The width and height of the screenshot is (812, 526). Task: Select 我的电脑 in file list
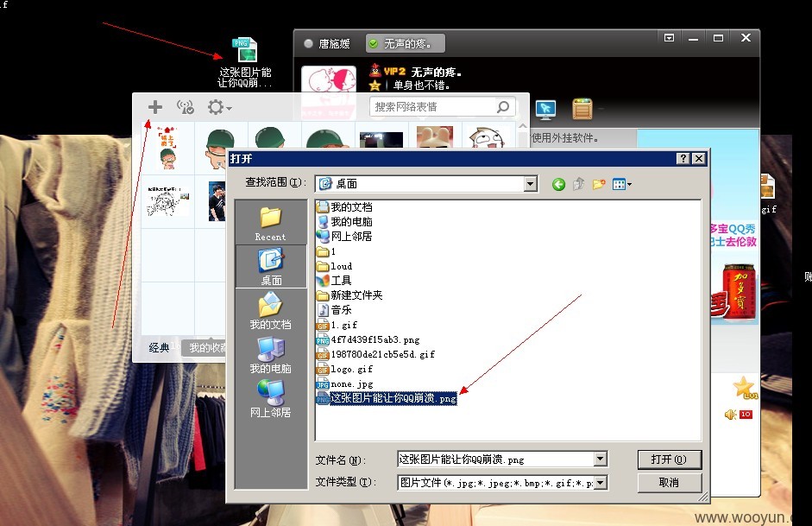pos(345,221)
